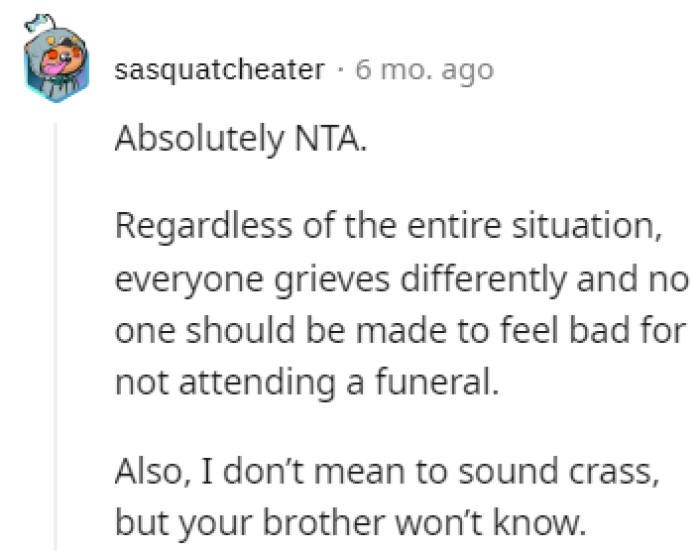This screenshot has height=551, width=700.
Task: Click the dot separator before the timestamp
Action: (x=340, y=71)
